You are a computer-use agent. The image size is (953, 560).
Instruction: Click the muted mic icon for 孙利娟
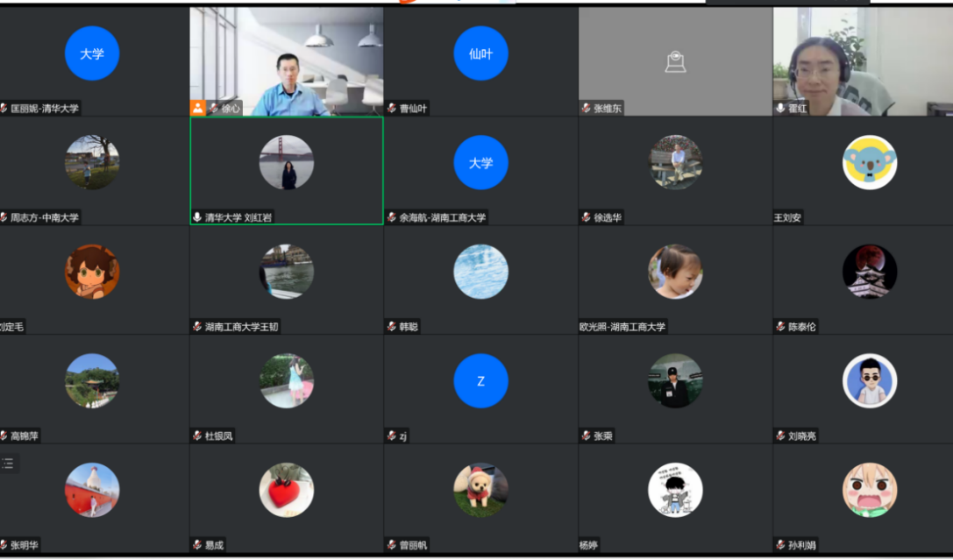[x=780, y=545]
